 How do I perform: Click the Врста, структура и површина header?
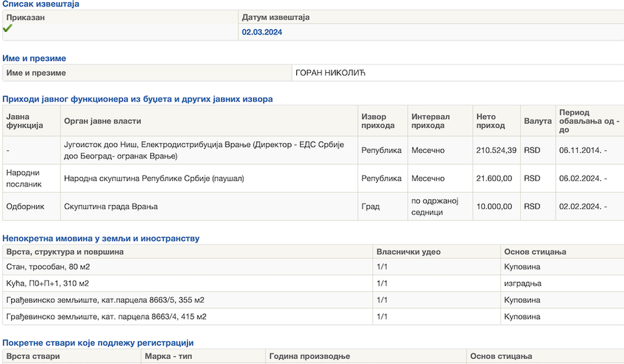click(x=187, y=252)
